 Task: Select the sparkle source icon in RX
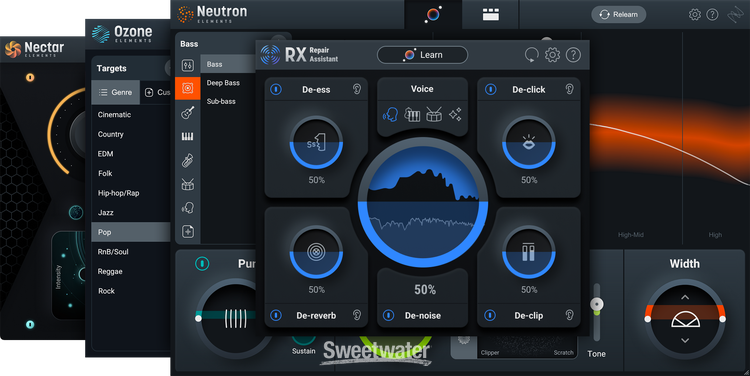click(x=455, y=114)
